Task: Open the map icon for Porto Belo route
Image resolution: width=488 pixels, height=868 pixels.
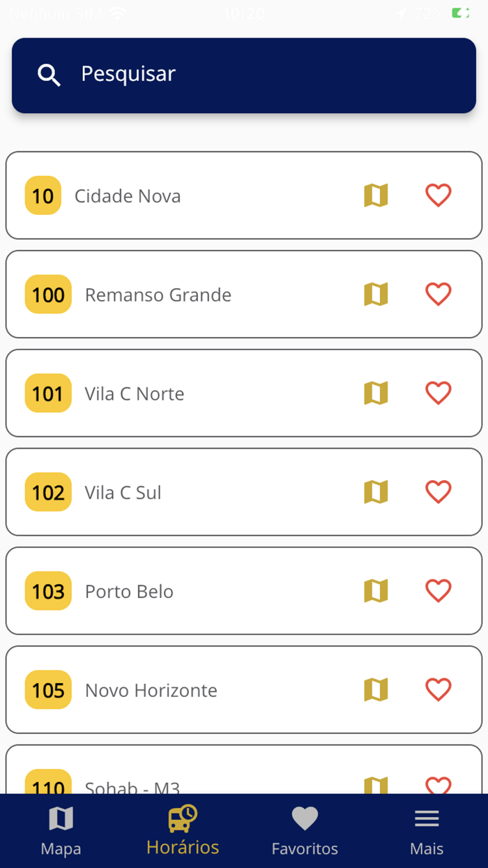Action: tap(376, 591)
